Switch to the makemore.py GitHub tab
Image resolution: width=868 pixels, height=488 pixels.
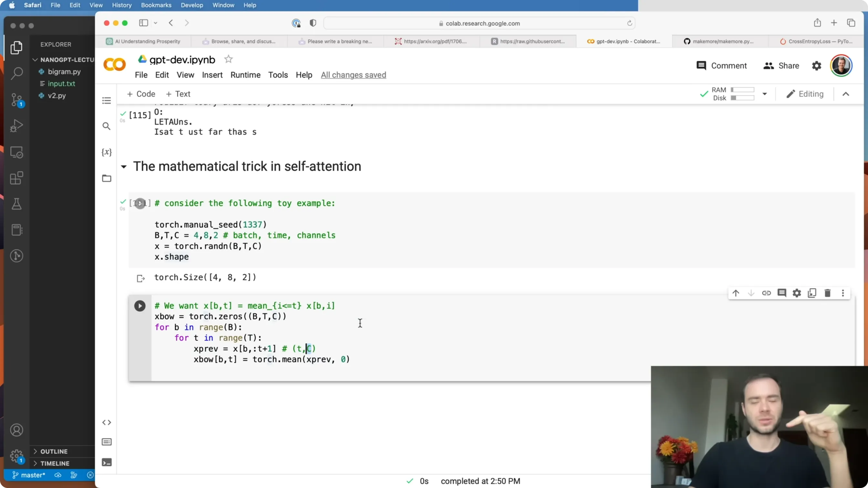click(x=720, y=41)
